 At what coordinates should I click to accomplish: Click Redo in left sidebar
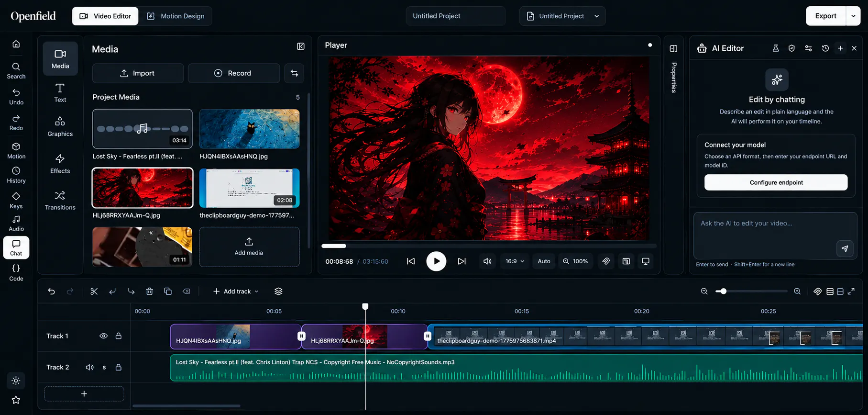coord(16,122)
